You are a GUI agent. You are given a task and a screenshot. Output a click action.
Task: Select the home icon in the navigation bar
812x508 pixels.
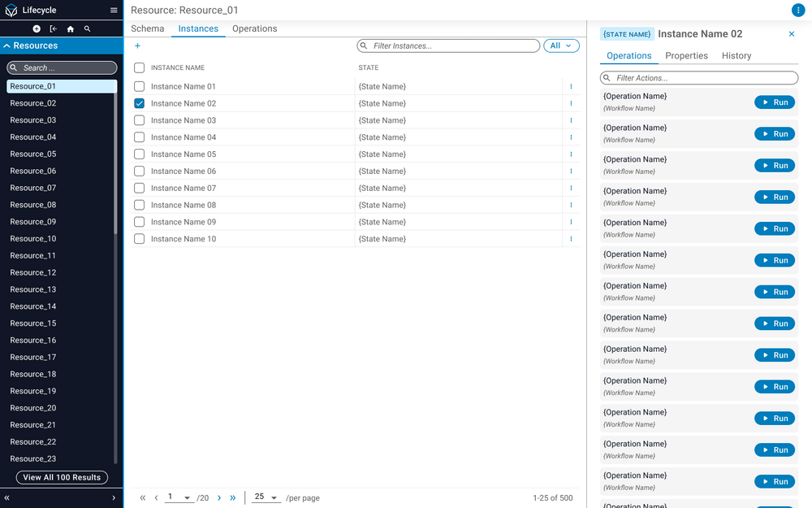point(70,27)
